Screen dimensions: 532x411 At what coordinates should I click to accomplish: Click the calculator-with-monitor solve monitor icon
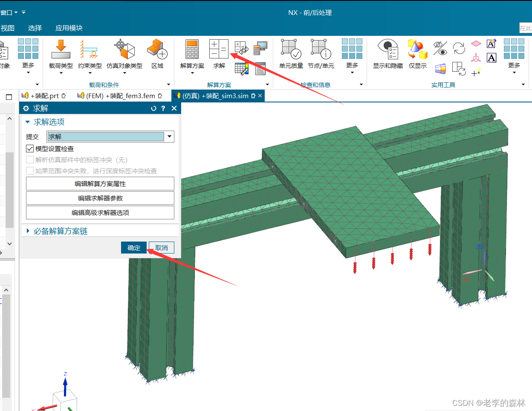[260, 49]
